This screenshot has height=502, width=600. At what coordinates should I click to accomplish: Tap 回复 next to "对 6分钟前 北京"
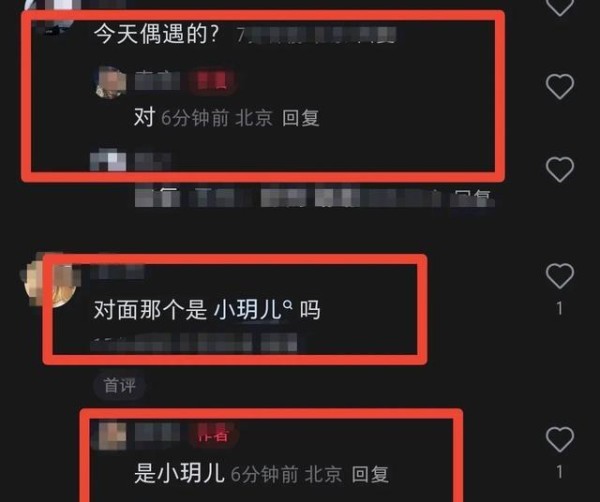pyautogui.click(x=301, y=118)
